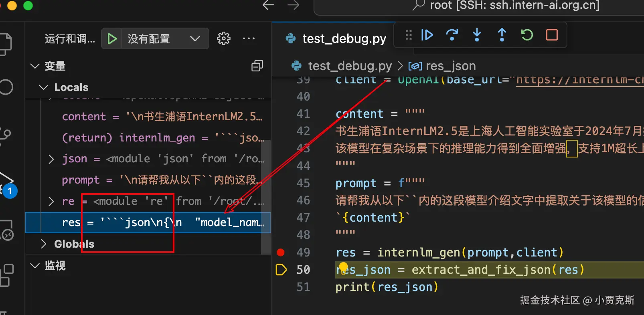Toggle the breakpoint on line 49
This screenshot has height=315, width=644.
tap(281, 252)
